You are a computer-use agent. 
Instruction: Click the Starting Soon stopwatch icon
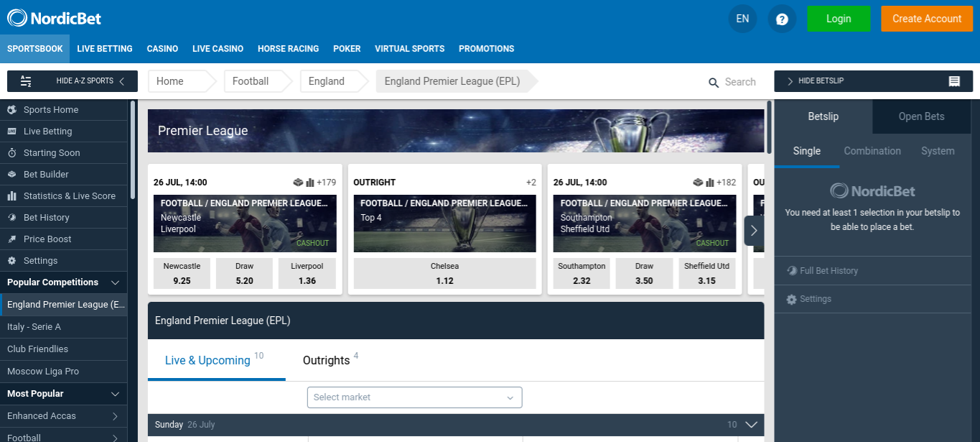(x=11, y=152)
